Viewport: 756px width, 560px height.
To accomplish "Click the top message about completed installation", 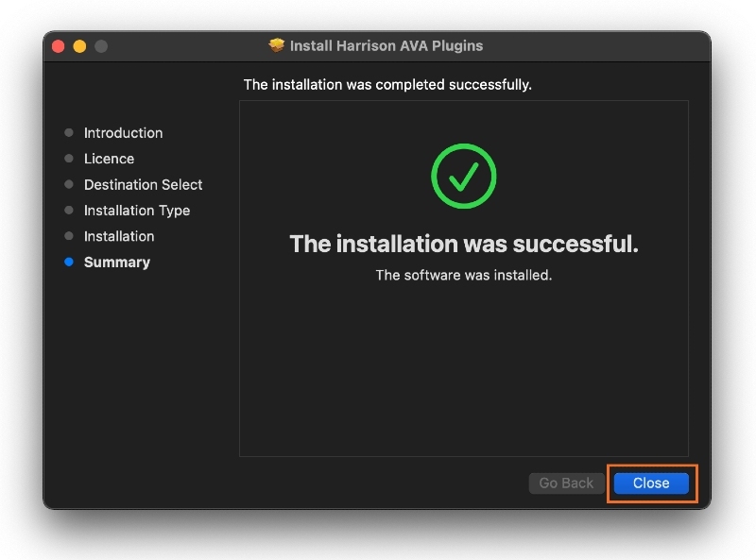I will coord(387,85).
